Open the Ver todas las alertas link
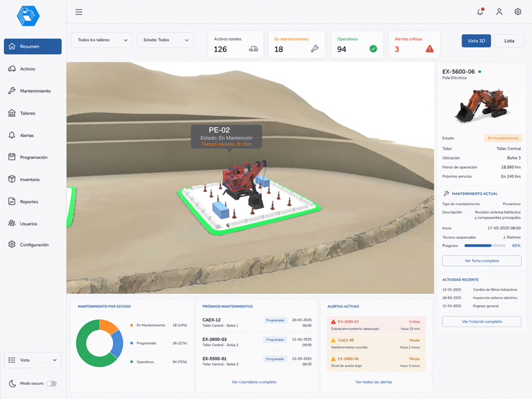 (x=374, y=382)
